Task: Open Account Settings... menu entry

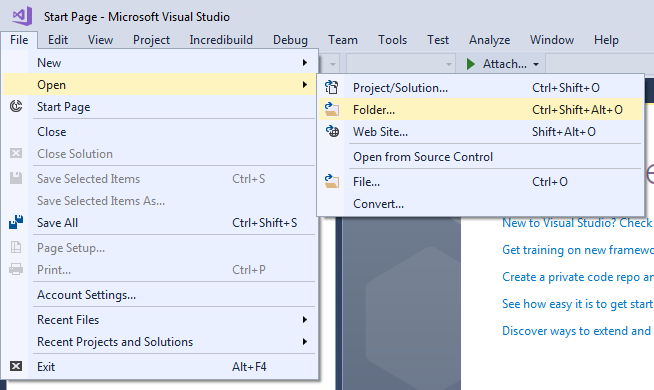Action: tap(159, 295)
